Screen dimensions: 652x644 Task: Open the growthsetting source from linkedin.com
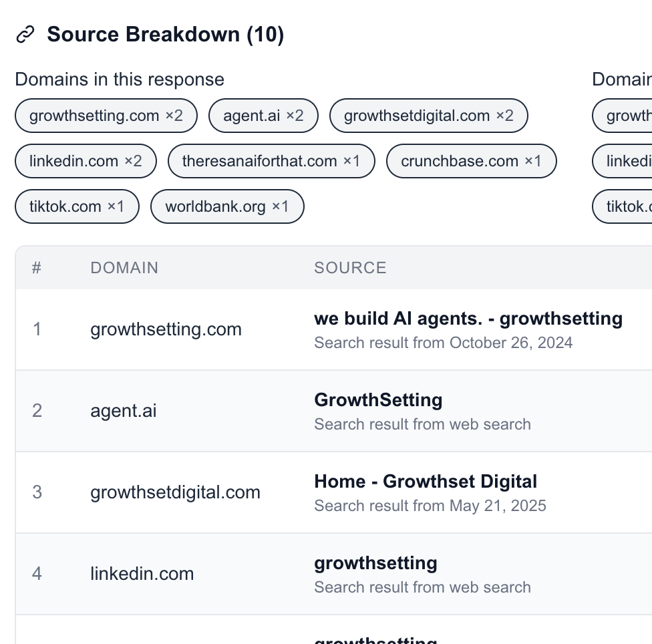[x=375, y=563]
